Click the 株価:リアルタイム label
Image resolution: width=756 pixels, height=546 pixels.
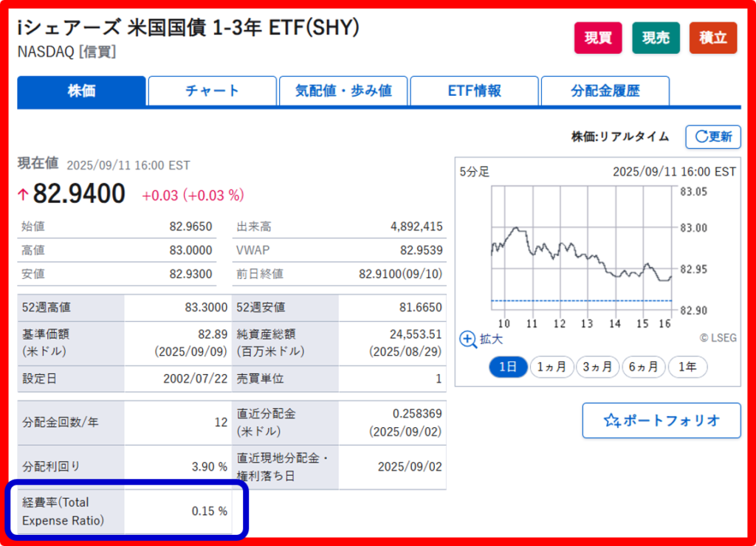620,136
